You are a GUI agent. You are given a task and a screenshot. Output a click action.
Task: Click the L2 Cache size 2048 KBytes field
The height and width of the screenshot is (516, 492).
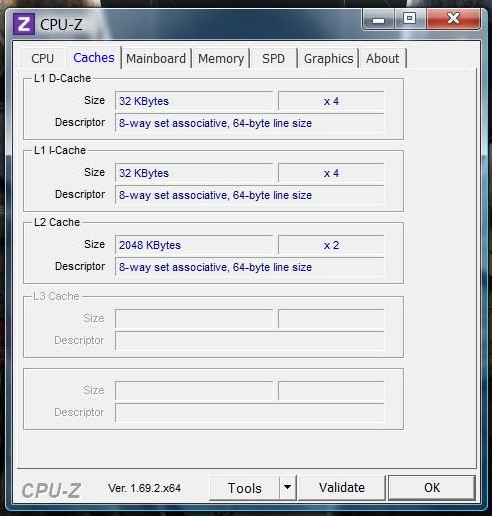point(194,245)
